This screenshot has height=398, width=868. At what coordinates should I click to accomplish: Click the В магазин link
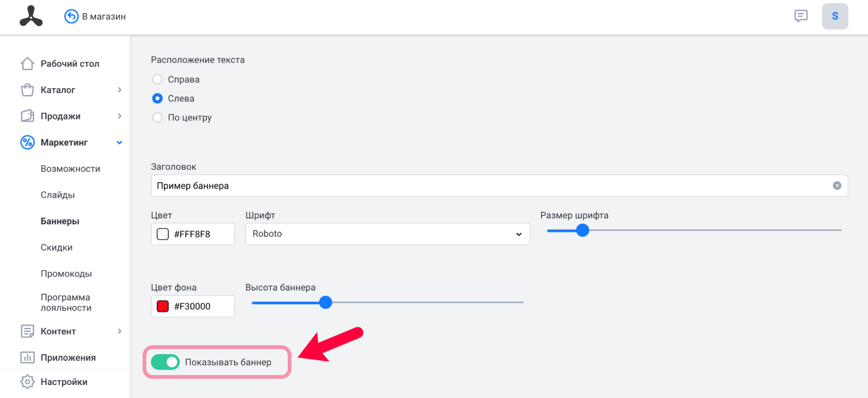[x=104, y=17]
